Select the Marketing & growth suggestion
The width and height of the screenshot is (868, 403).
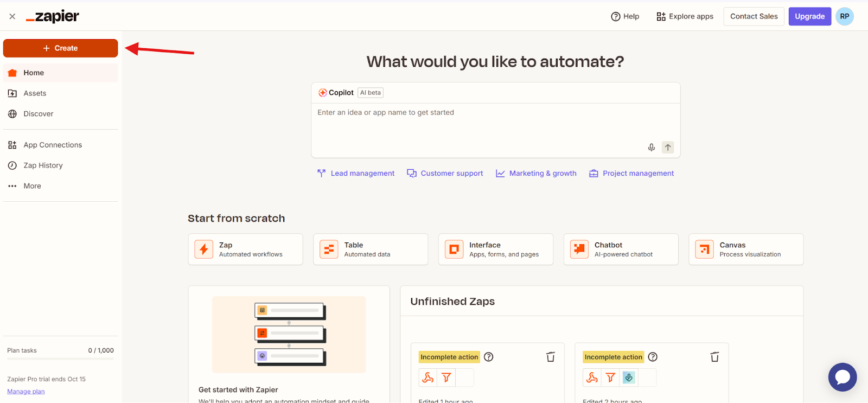click(x=536, y=174)
